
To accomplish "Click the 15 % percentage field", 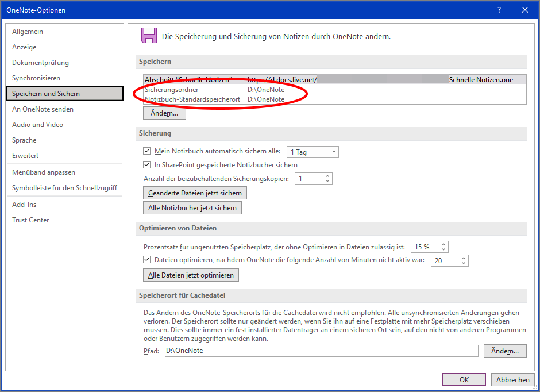I will click(425, 247).
